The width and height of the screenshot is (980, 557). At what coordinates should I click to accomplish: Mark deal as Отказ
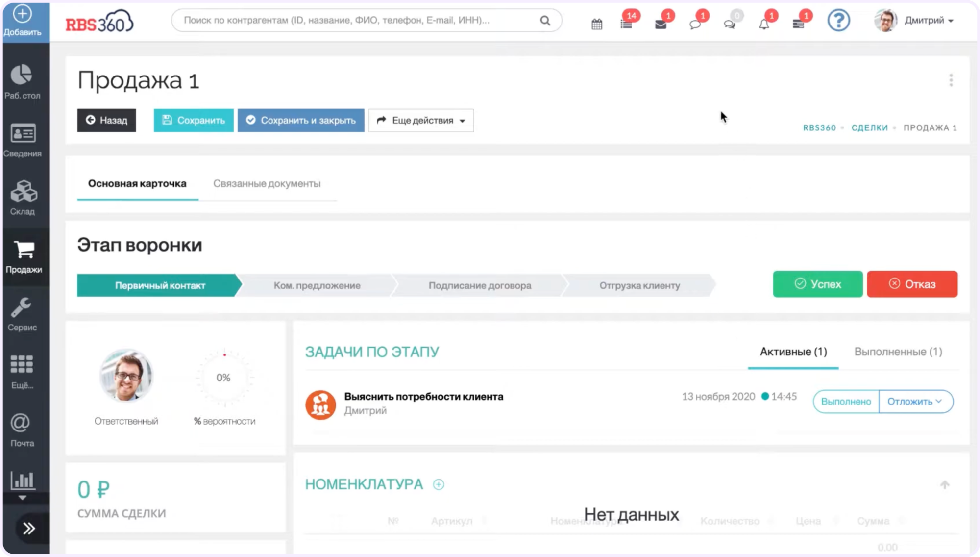point(912,284)
